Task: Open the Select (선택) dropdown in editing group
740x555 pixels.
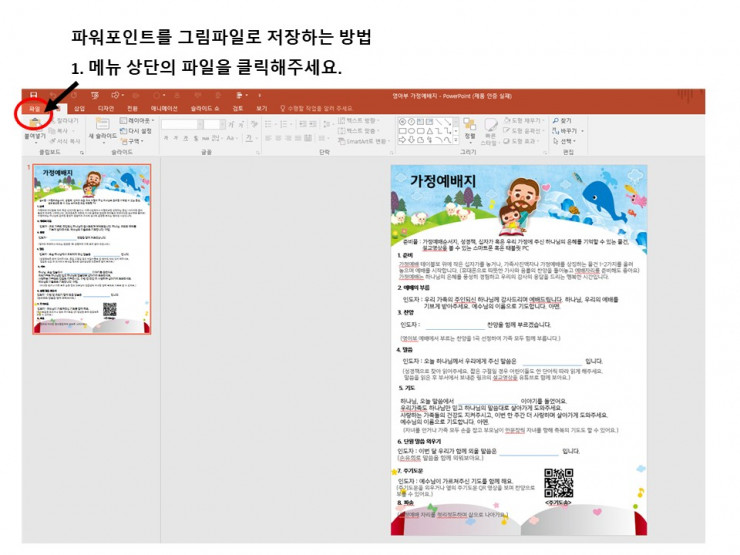Action: 569,141
